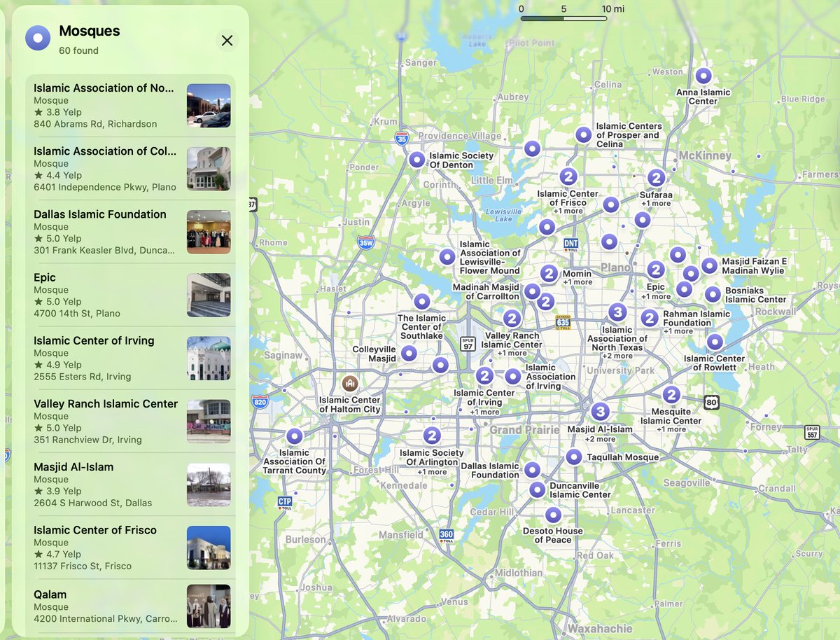Open the Sufaraa cluster pin

[656, 178]
